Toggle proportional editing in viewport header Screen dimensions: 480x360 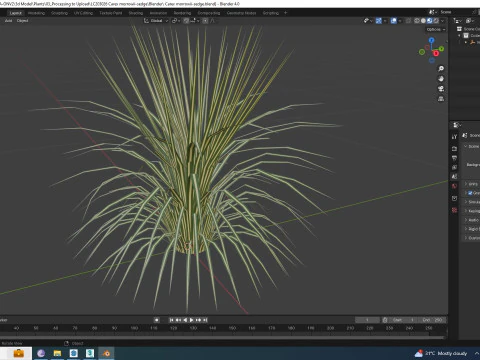pyautogui.click(x=205, y=21)
